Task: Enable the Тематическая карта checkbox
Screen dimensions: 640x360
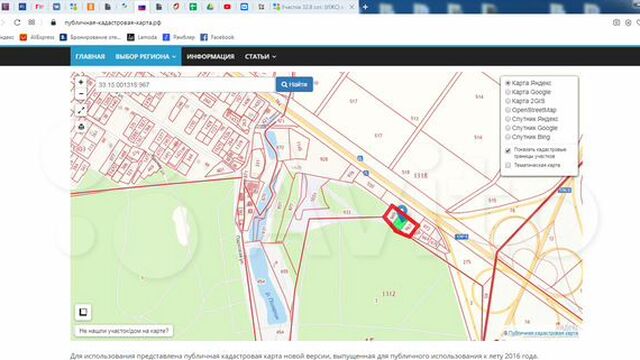Action: tap(508, 165)
